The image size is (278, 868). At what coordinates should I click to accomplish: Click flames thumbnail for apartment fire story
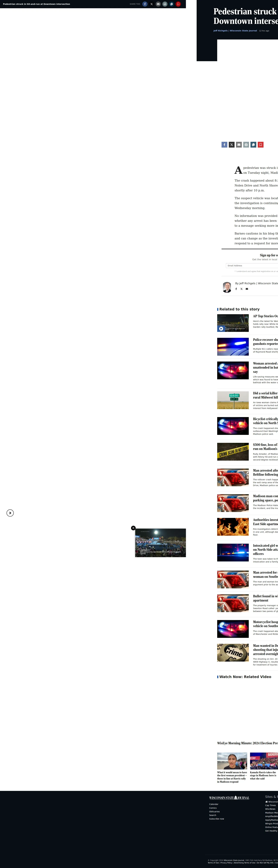pos(233,527)
